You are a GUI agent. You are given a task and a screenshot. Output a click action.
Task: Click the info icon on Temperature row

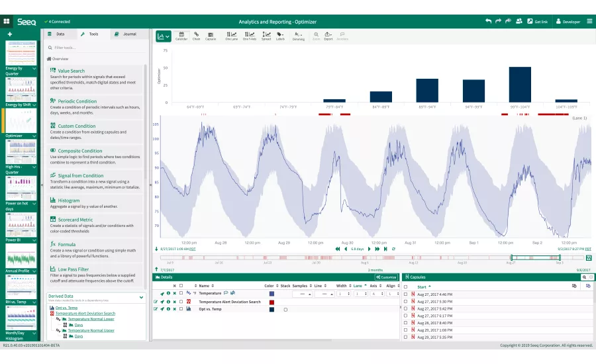click(x=168, y=293)
